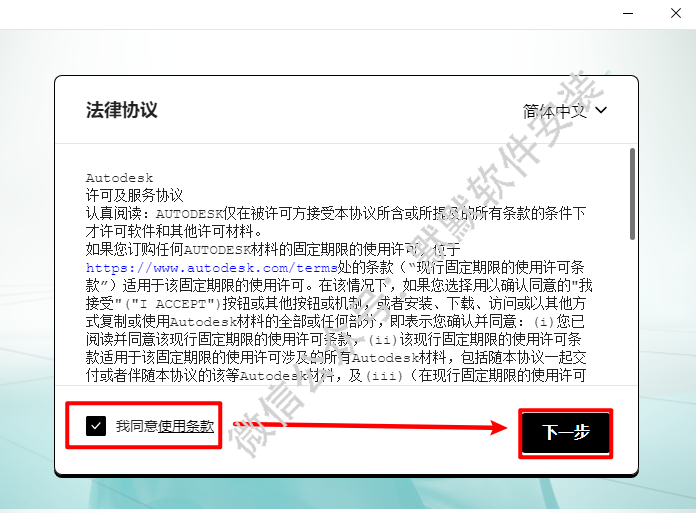The height and width of the screenshot is (513, 696).
Task: Click the empty scrollbar track below the thumb
Action: (631, 320)
